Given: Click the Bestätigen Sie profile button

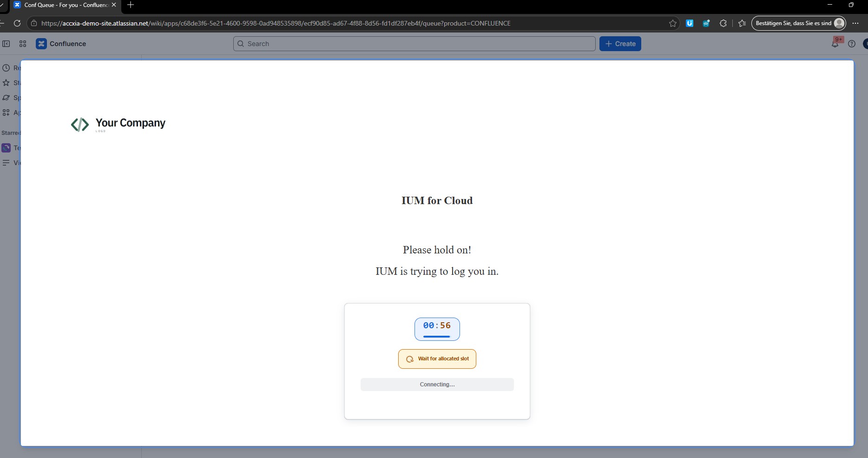Looking at the screenshot, I should pyautogui.click(x=798, y=23).
